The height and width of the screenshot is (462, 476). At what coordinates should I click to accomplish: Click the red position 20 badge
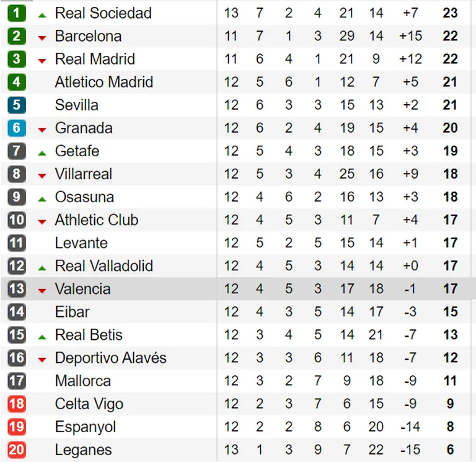click(x=16, y=450)
